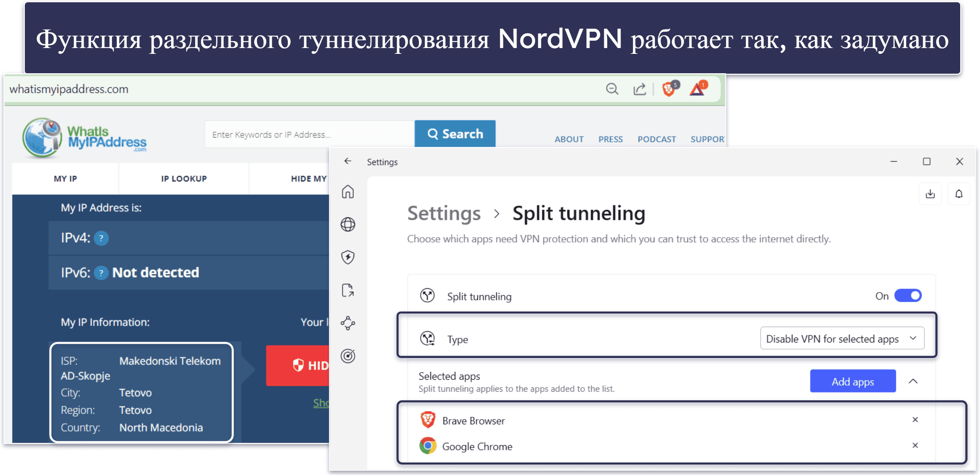Open the file share icon in sidebar

tap(348, 290)
